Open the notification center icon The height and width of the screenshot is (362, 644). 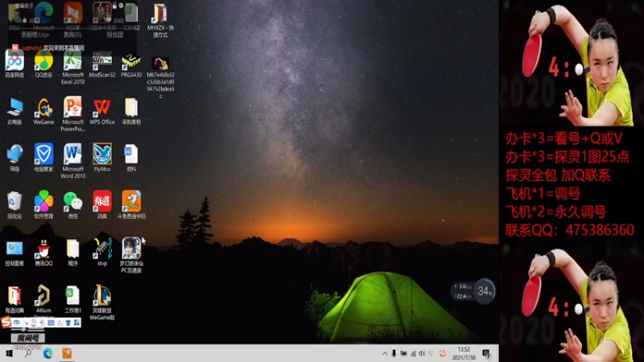[x=487, y=353]
